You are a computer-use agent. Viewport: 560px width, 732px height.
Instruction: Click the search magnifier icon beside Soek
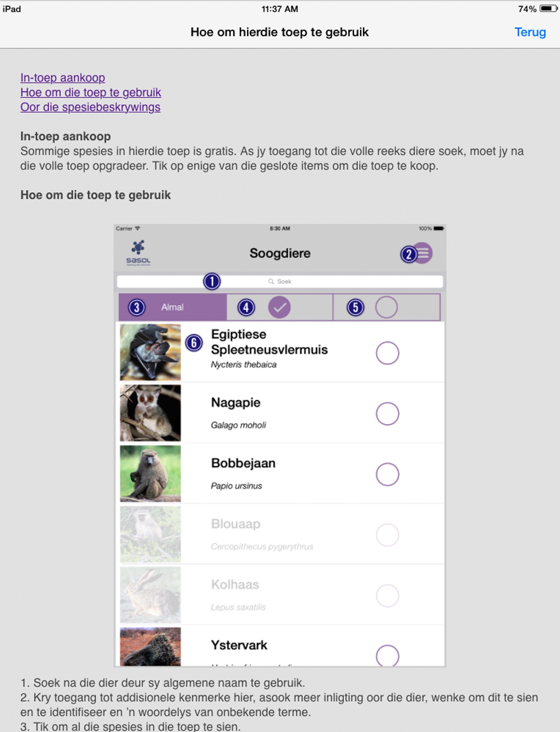[271, 281]
